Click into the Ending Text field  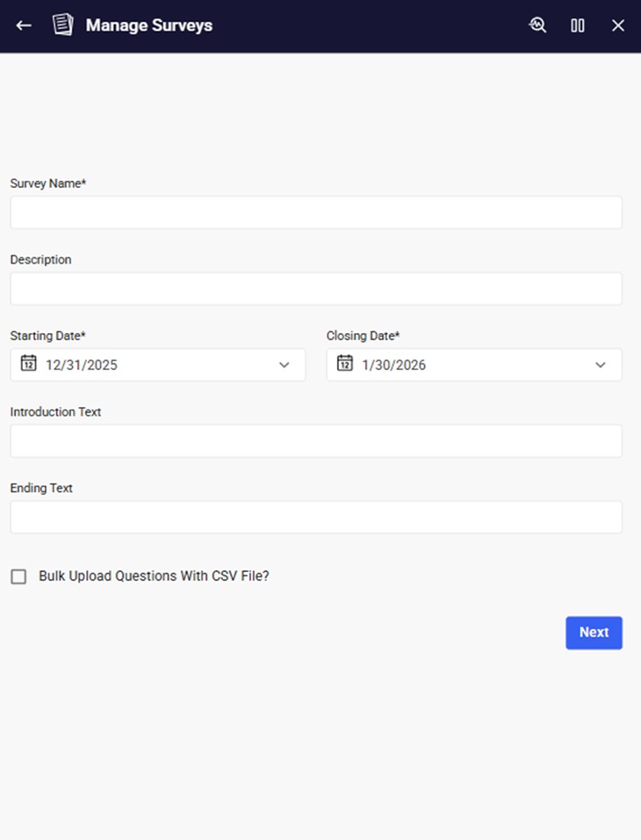click(316, 517)
